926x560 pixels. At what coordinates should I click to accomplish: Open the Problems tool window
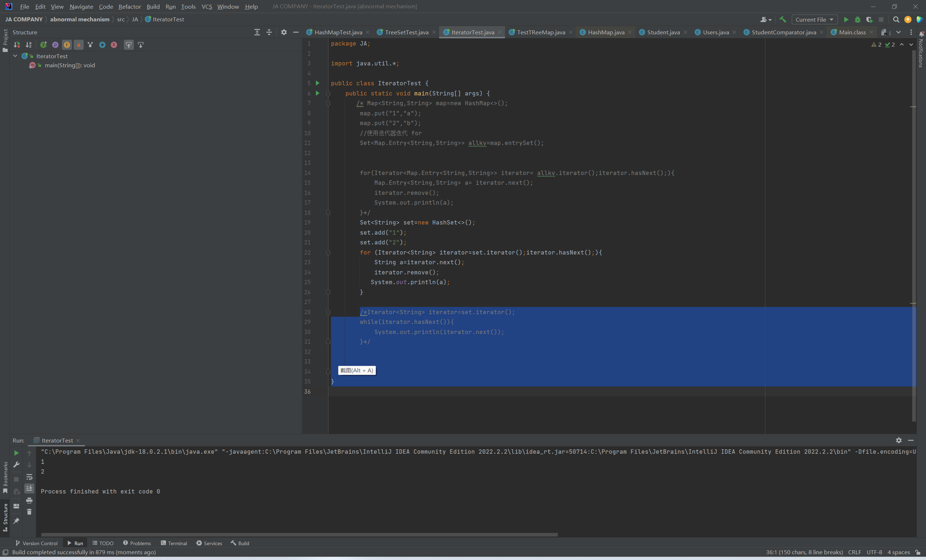point(137,543)
